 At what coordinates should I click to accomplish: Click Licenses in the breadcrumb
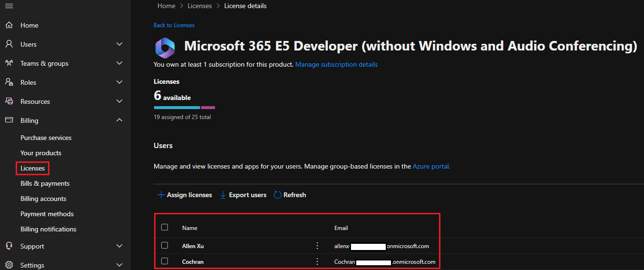pos(199,6)
